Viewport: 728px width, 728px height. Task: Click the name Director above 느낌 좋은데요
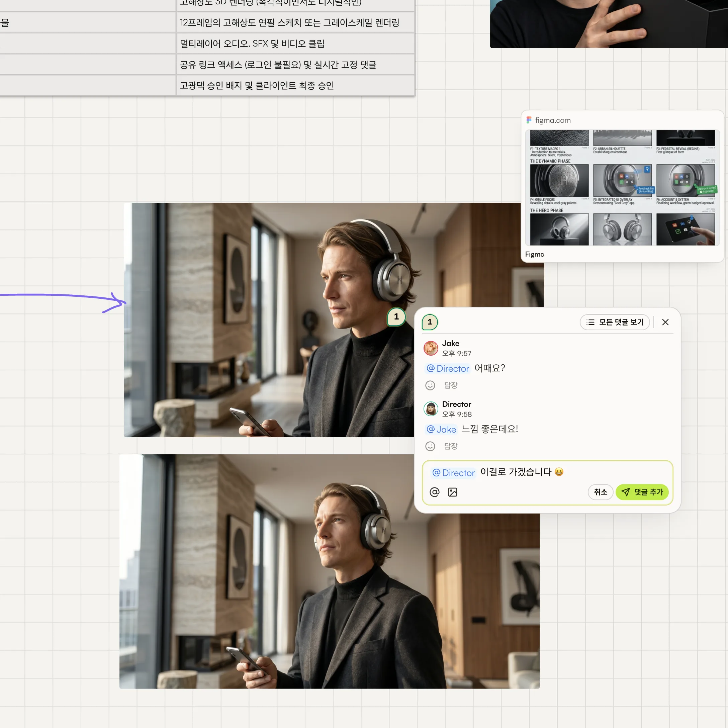457,404
